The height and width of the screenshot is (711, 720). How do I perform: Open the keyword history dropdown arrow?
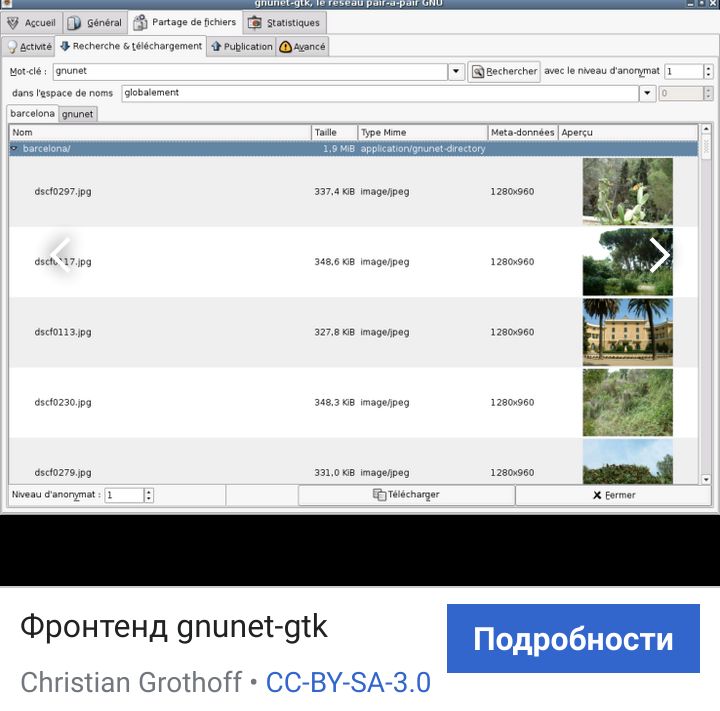coord(456,71)
